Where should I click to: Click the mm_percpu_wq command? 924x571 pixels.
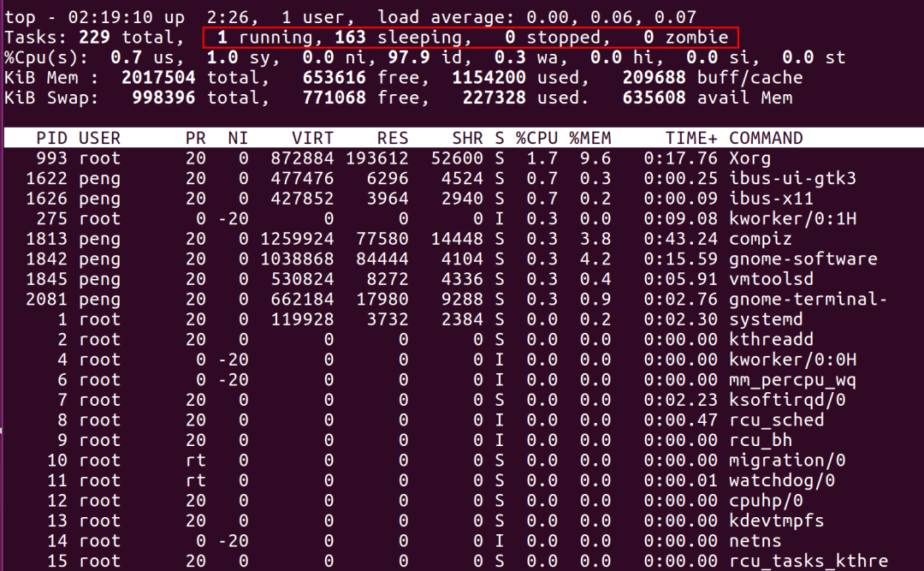792,379
